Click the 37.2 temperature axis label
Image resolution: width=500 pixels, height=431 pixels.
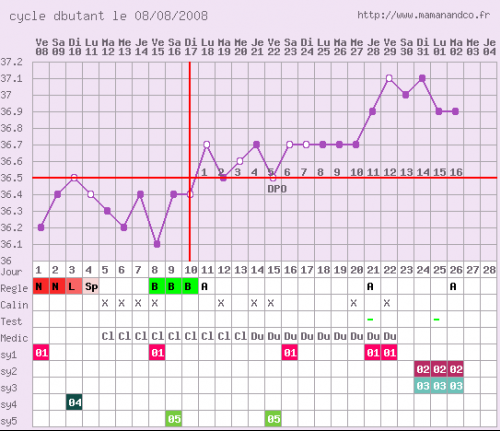point(11,62)
